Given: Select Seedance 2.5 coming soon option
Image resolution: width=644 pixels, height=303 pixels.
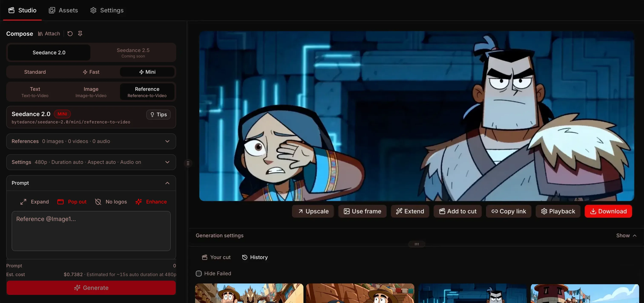Looking at the screenshot, I should (x=133, y=53).
